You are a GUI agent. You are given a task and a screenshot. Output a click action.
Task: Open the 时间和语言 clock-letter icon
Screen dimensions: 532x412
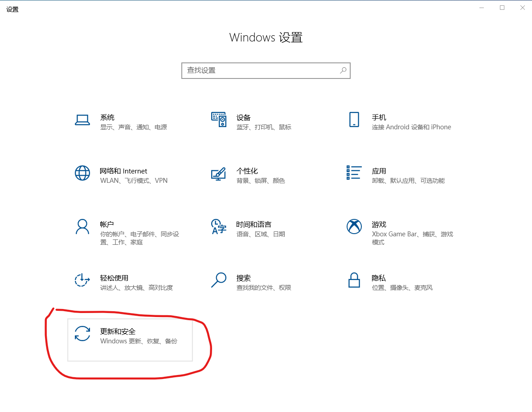click(218, 227)
